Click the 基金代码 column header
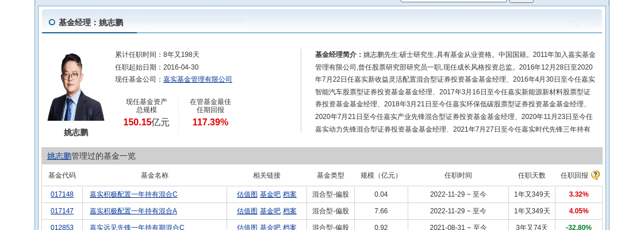 tap(62, 175)
